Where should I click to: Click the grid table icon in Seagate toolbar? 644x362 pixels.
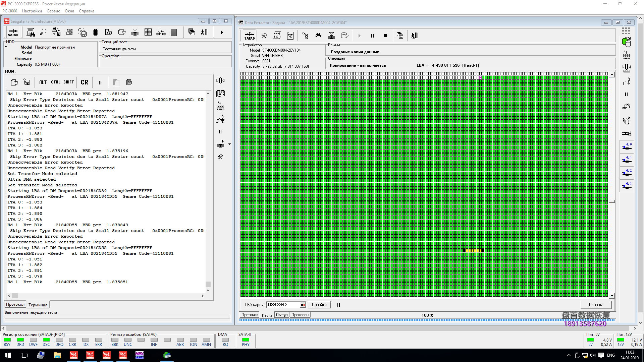[148, 32]
